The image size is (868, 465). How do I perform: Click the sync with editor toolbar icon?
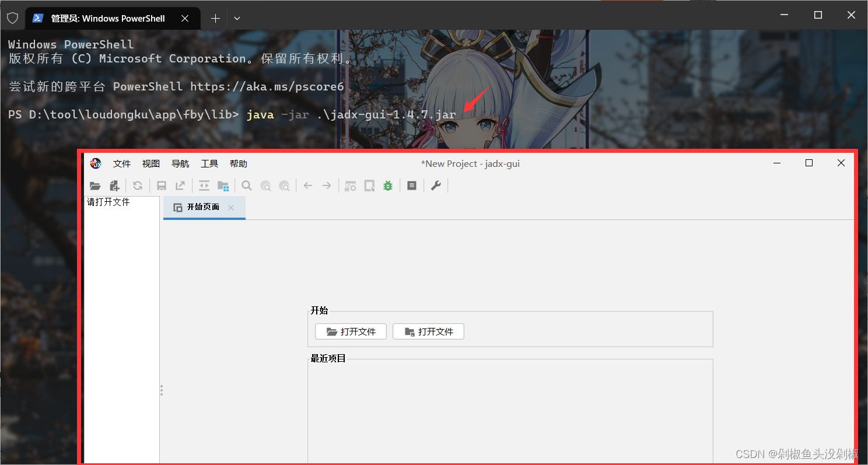(x=204, y=186)
